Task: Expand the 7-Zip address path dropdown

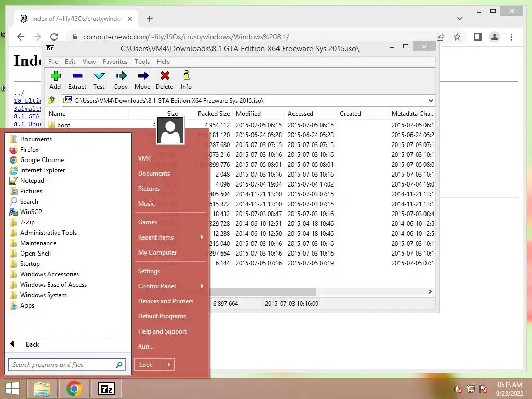Action: click(431, 100)
